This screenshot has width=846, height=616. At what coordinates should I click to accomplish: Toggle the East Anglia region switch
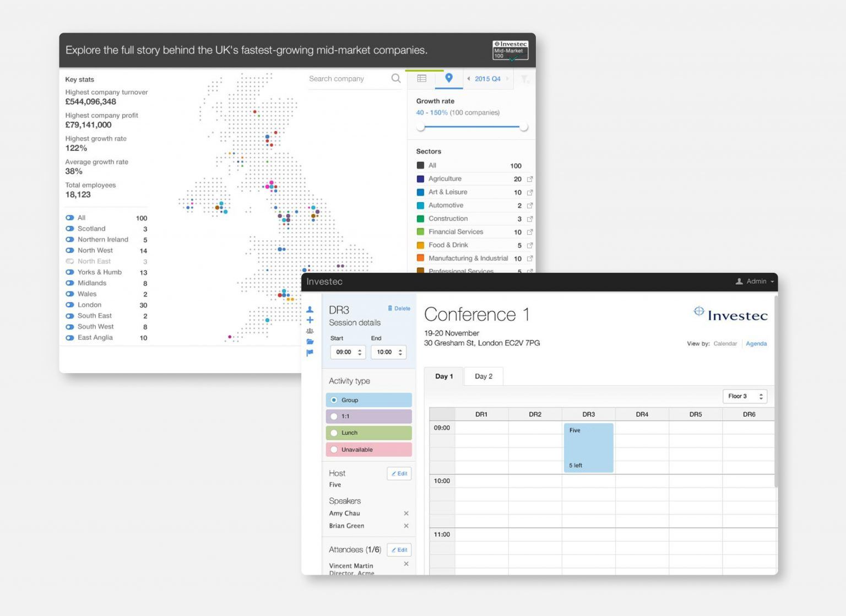click(70, 338)
